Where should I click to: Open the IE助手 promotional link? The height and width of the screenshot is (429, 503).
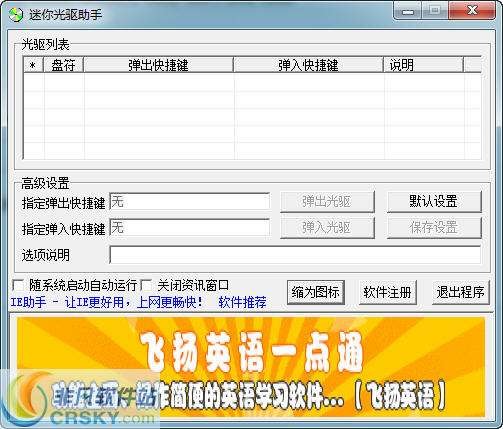click(x=107, y=302)
